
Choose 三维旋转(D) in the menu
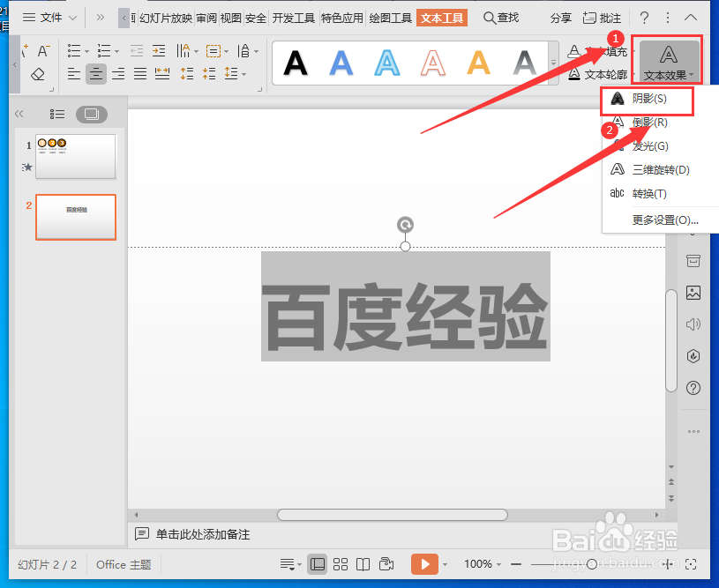tap(660, 170)
